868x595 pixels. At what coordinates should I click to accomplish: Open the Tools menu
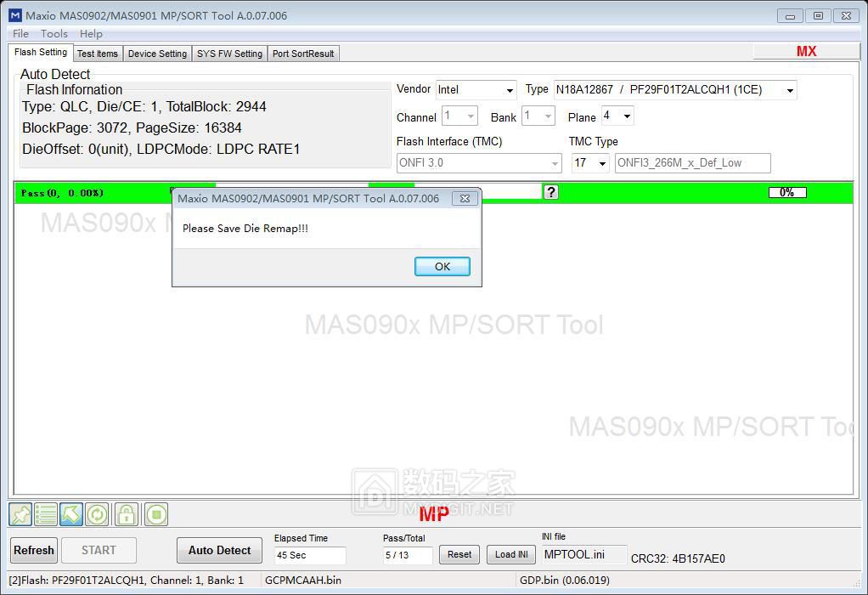coord(54,34)
